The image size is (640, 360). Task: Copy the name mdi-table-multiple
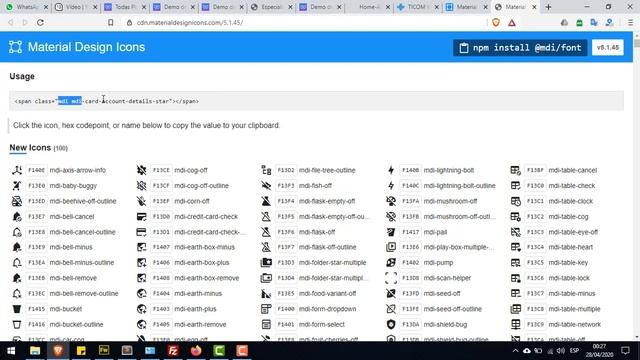tap(574, 309)
